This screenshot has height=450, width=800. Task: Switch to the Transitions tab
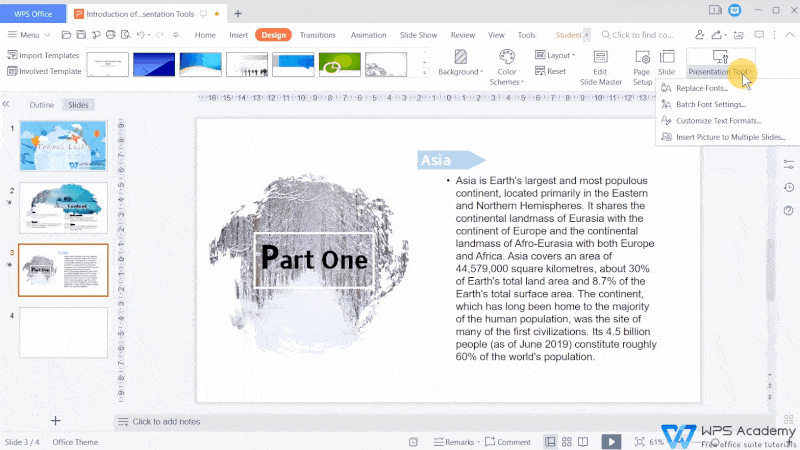318,35
